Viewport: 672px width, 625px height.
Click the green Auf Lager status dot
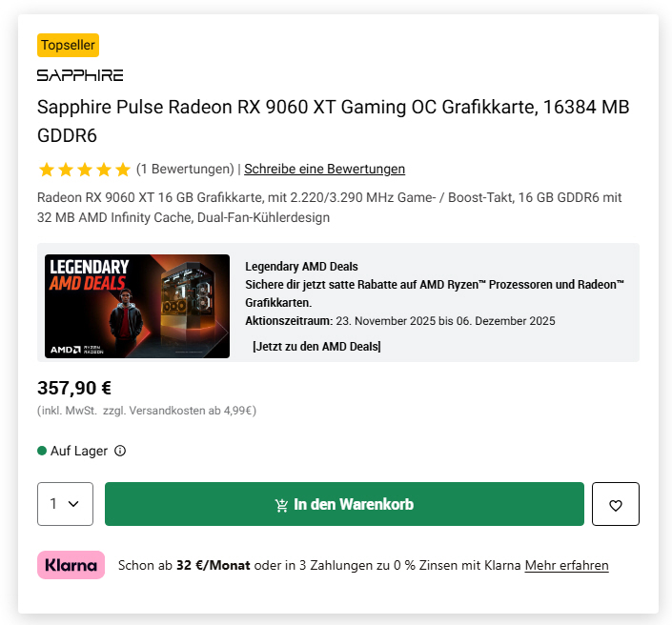coord(42,451)
